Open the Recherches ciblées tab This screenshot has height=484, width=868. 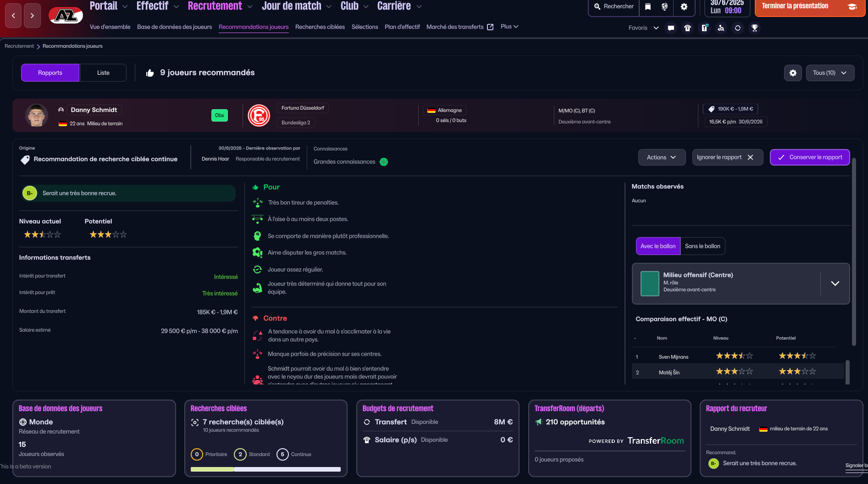pyautogui.click(x=320, y=27)
